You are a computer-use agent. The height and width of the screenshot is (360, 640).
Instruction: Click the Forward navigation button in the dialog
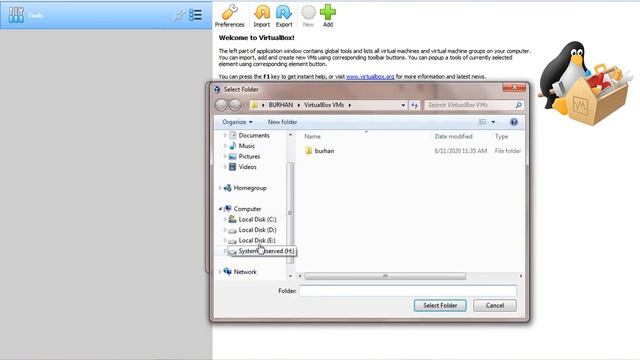click(235, 105)
